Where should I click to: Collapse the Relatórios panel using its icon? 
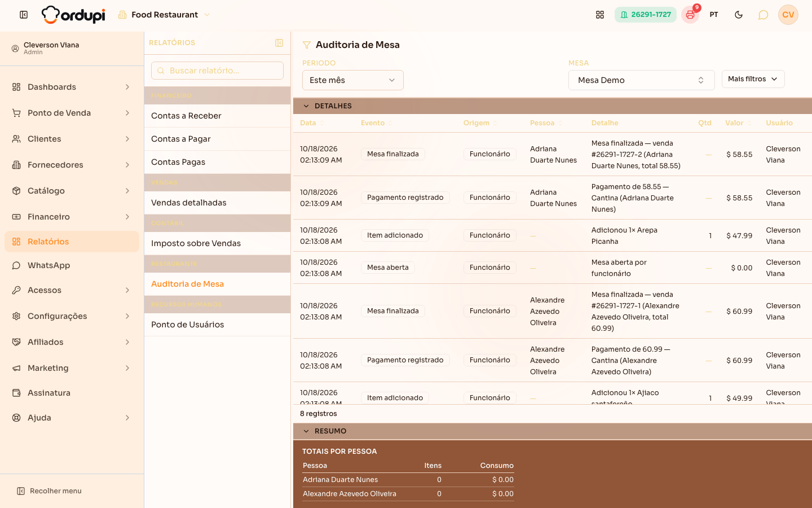(279, 43)
